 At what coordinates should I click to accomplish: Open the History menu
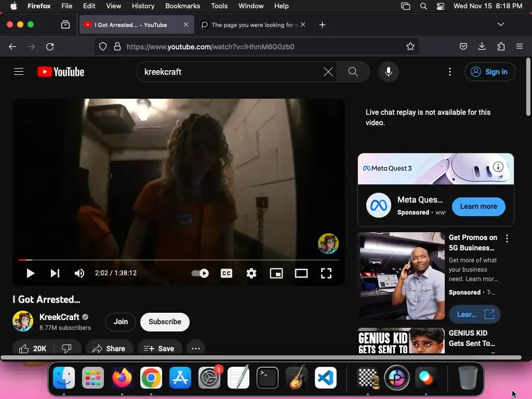(x=143, y=6)
